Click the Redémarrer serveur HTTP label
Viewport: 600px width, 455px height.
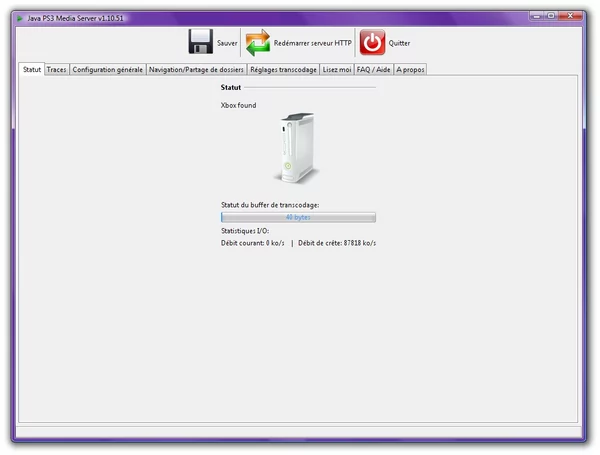[x=313, y=43]
